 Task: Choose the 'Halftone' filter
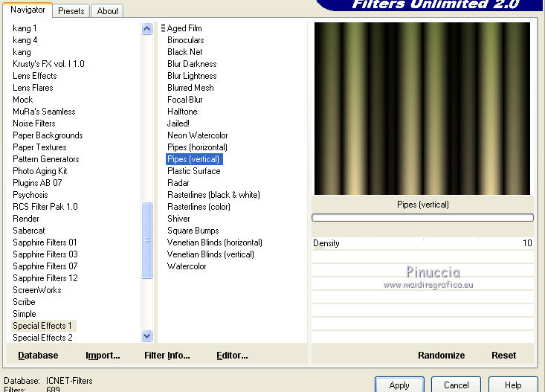[x=182, y=112]
